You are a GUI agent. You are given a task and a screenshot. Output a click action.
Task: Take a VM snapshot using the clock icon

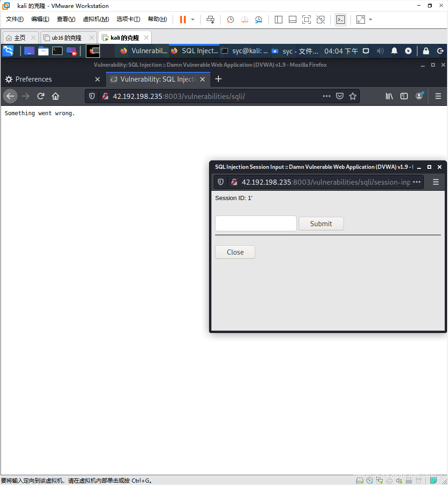231,20
